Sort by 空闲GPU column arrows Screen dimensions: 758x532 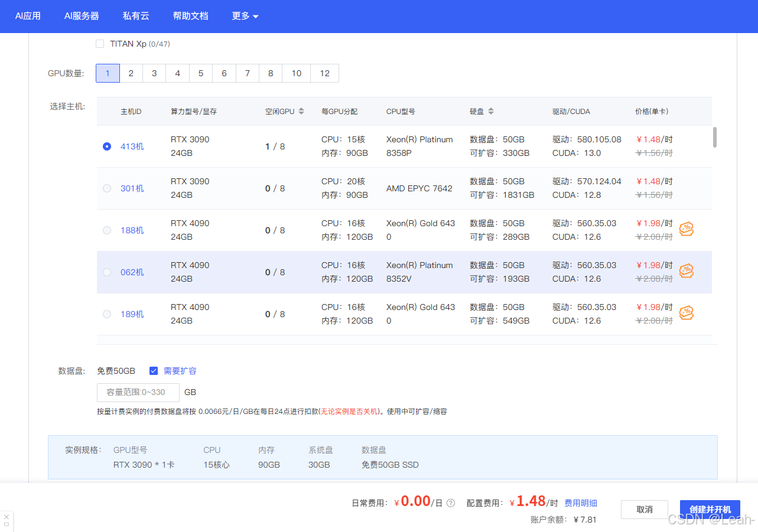(301, 111)
